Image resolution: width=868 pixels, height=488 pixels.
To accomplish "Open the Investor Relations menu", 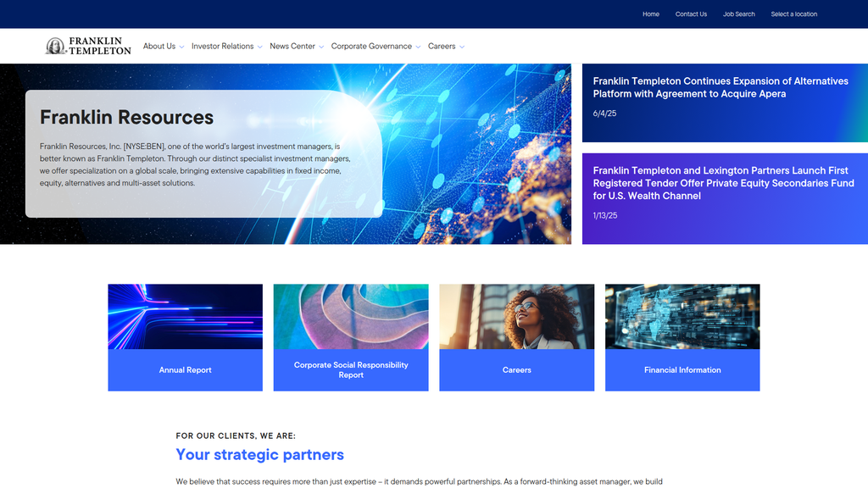I will click(223, 47).
